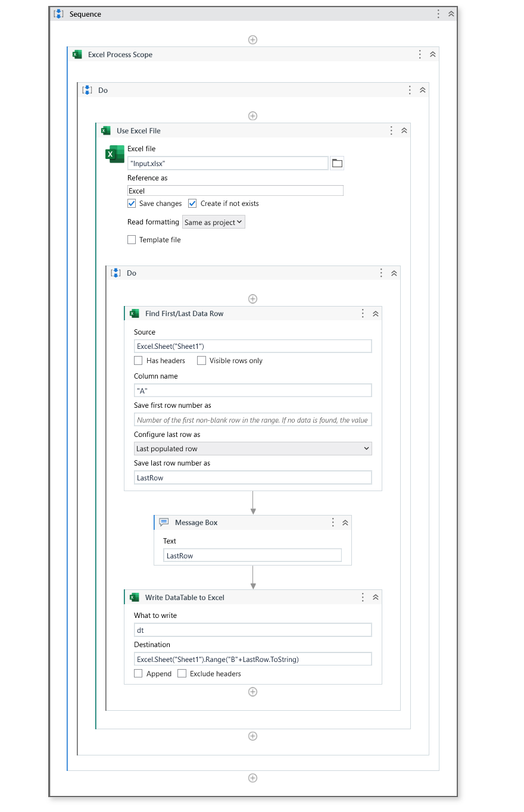
Task: Click the Destination range input field
Action: click(x=253, y=659)
